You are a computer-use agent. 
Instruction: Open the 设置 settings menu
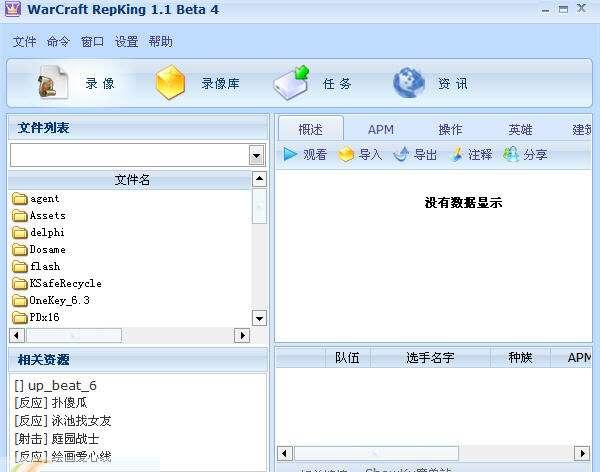click(126, 42)
